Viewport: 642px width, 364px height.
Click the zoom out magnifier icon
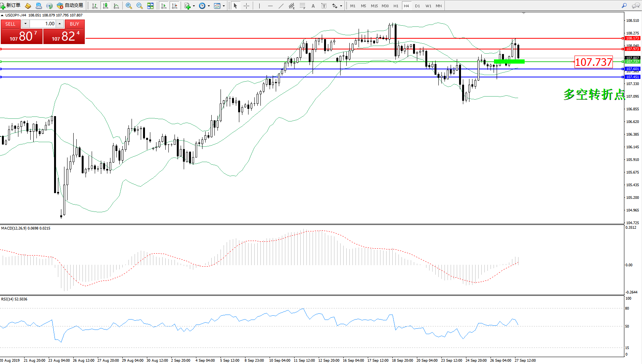pyautogui.click(x=140, y=6)
